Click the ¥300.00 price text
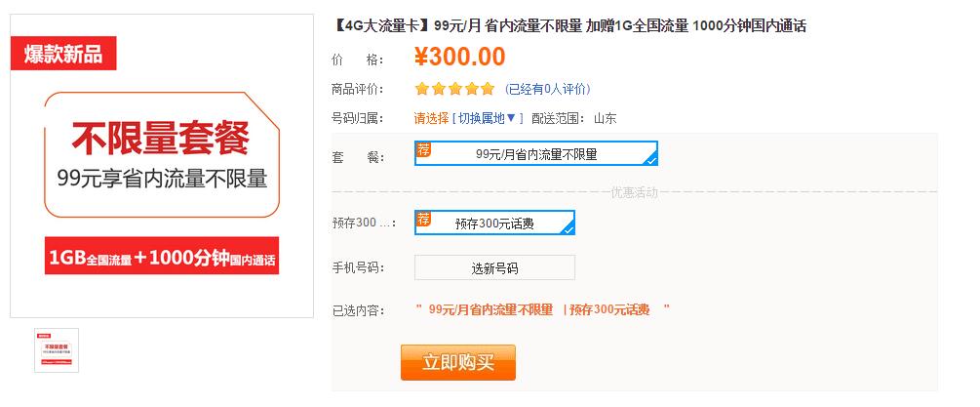 coord(459,58)
